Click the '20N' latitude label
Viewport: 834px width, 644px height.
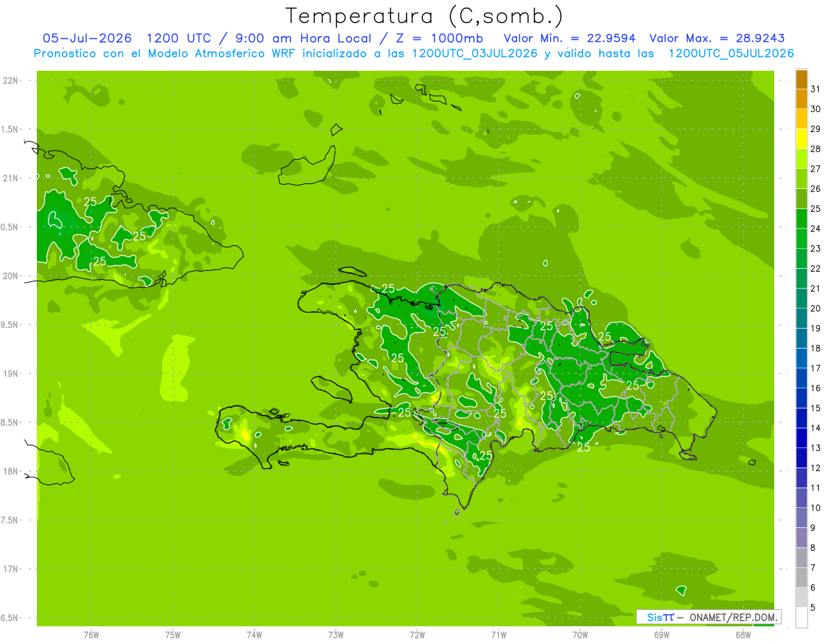click(12, 276)
